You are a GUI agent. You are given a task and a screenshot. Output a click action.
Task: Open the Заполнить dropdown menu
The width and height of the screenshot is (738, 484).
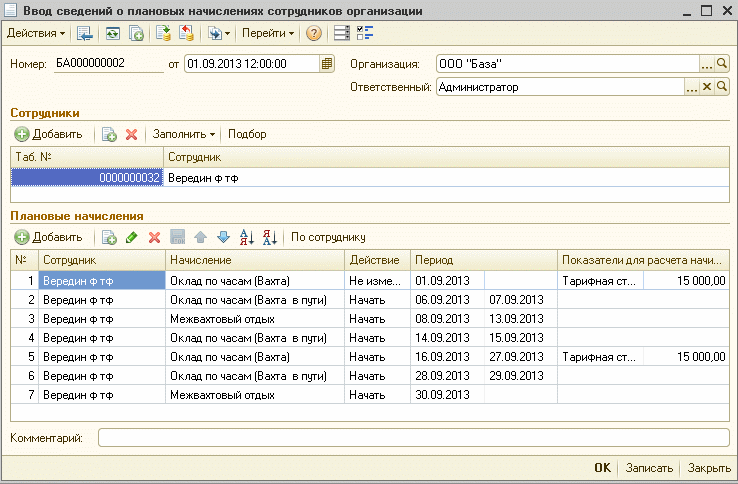click(184, 134)
